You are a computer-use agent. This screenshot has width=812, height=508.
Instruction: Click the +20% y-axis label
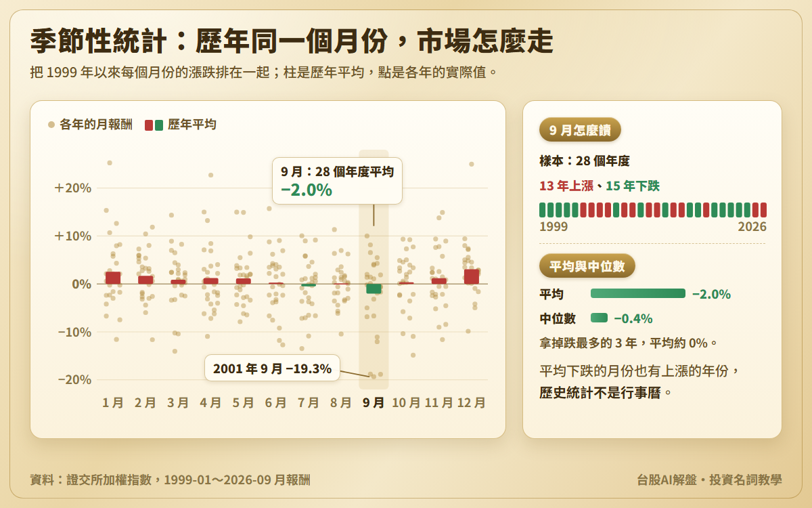[73, 188]
